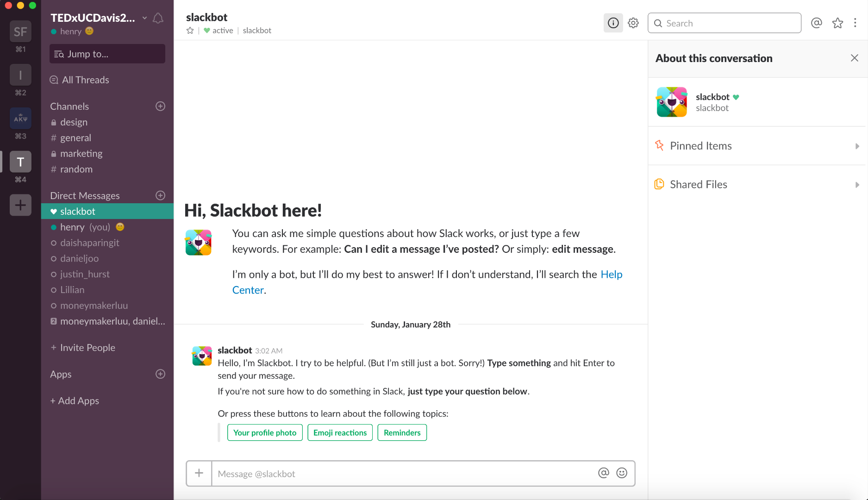Screen dimensions: 868x500
Task: Click the plus attachment button in composer
Action: 199,473
